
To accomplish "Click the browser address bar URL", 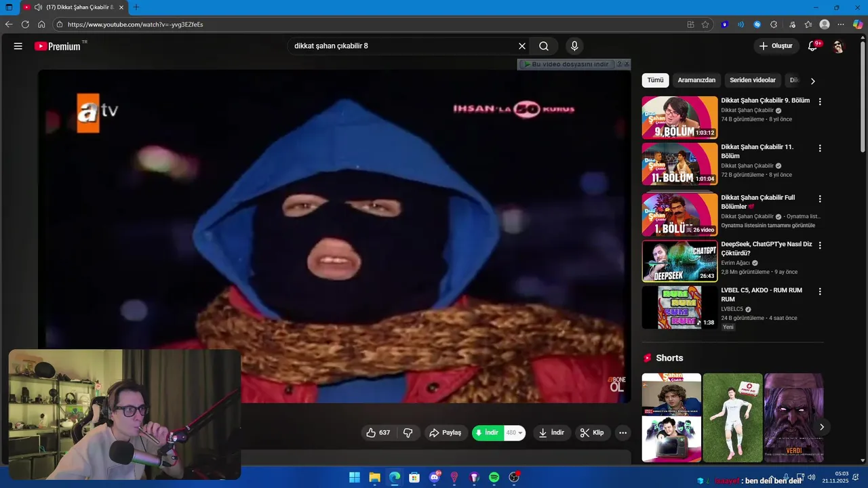I will click(x=135, y=24).
